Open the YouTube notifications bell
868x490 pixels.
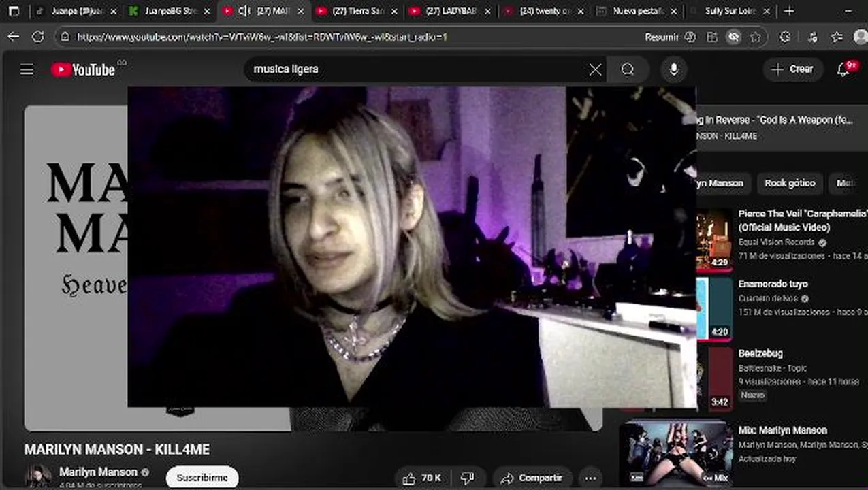point(843,69)
